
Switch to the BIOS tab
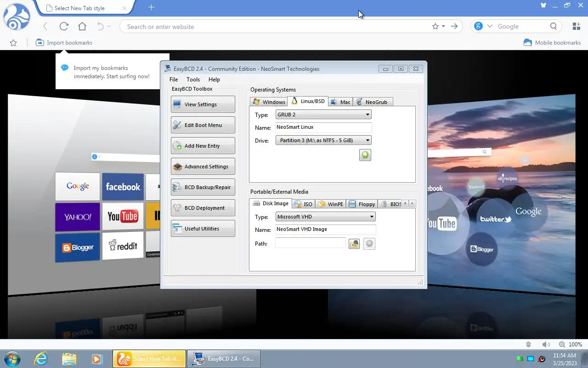(390, 204)
